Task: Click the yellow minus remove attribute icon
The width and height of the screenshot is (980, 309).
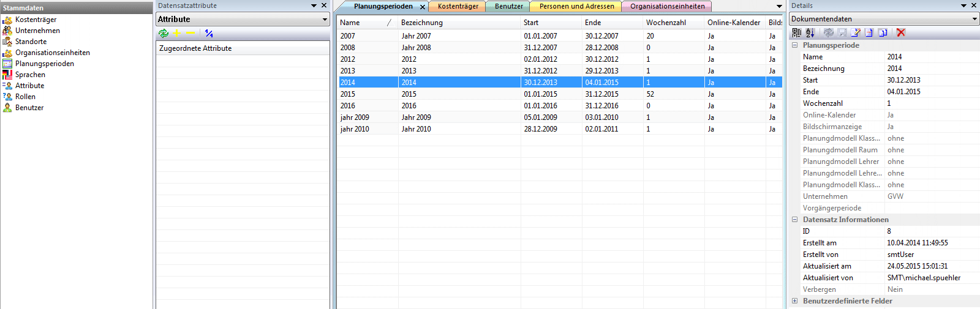Action: coord(190,34)
